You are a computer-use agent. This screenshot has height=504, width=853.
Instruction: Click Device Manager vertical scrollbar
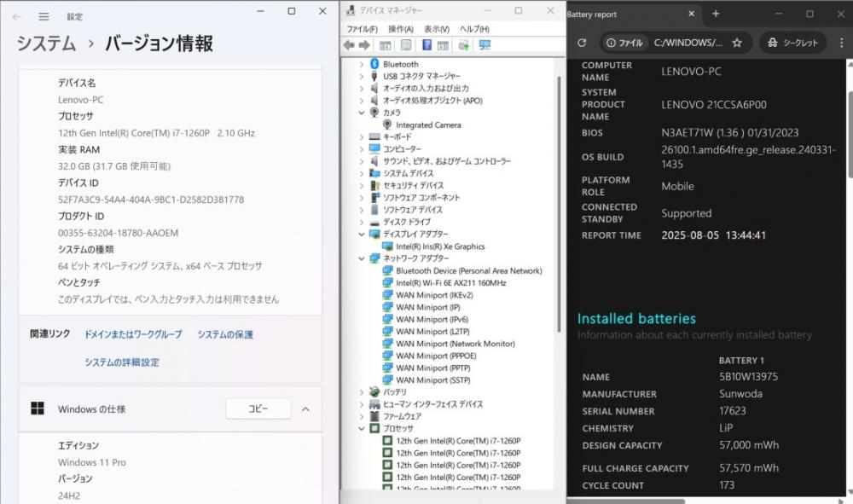(559, 204)
